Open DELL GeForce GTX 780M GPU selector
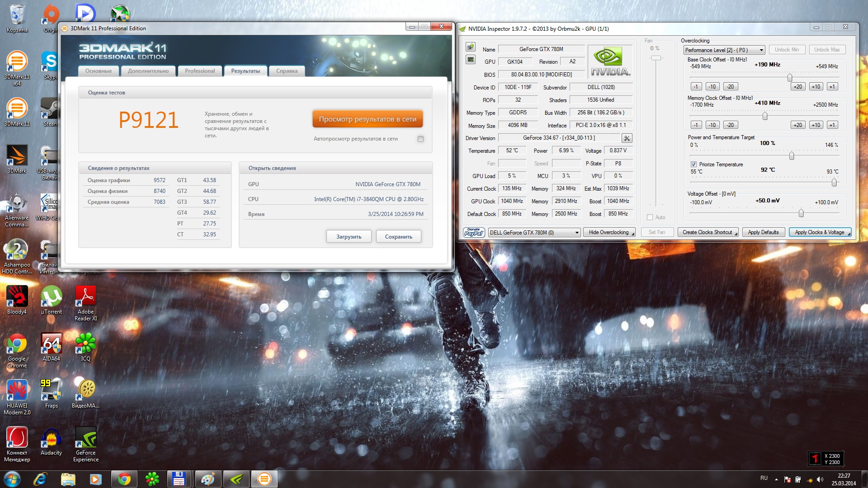 [x=534, y=233]
